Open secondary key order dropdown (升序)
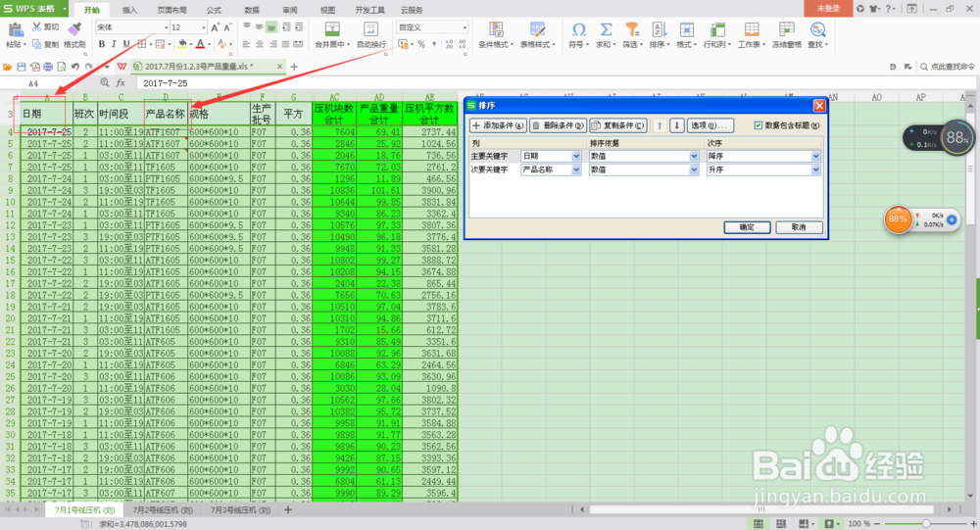The width and height of the screenshot is (980, 530). point(815,169)
